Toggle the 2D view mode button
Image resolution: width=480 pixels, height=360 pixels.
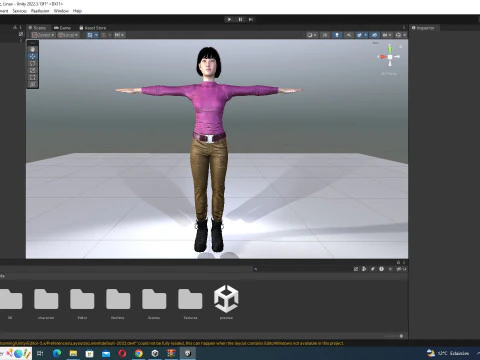[325, 35]
